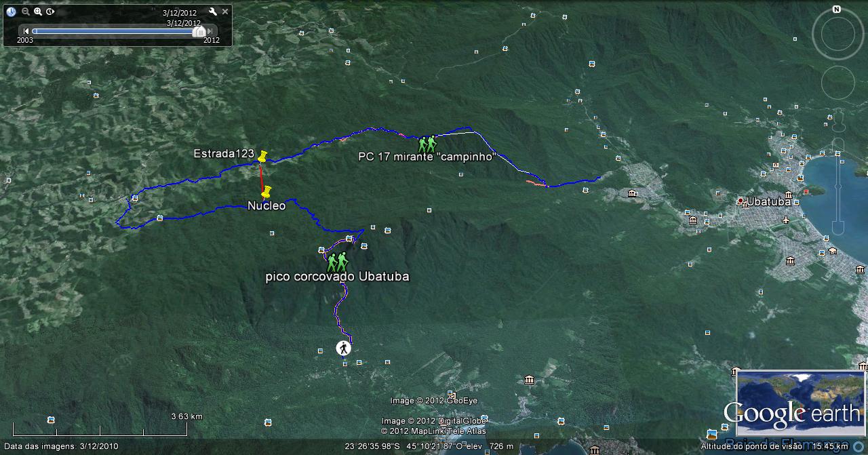Click the historical imagery clock icon
Screen dimensions: 868x455
(11, 12)
